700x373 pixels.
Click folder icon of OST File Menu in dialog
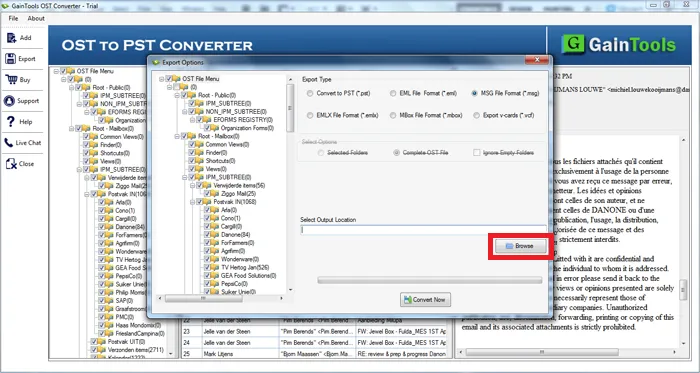pos(176,79)
